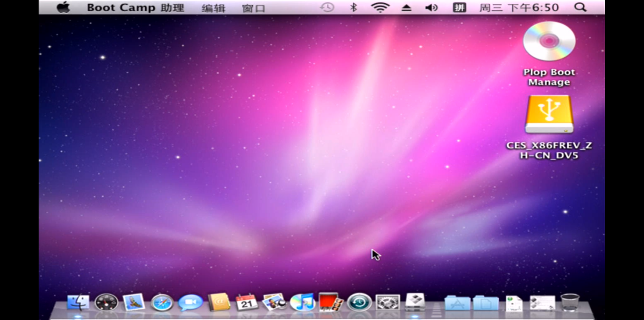Open System Preferences gear icon
This screenshot has width=644, height=320.
tap(388, 303)
